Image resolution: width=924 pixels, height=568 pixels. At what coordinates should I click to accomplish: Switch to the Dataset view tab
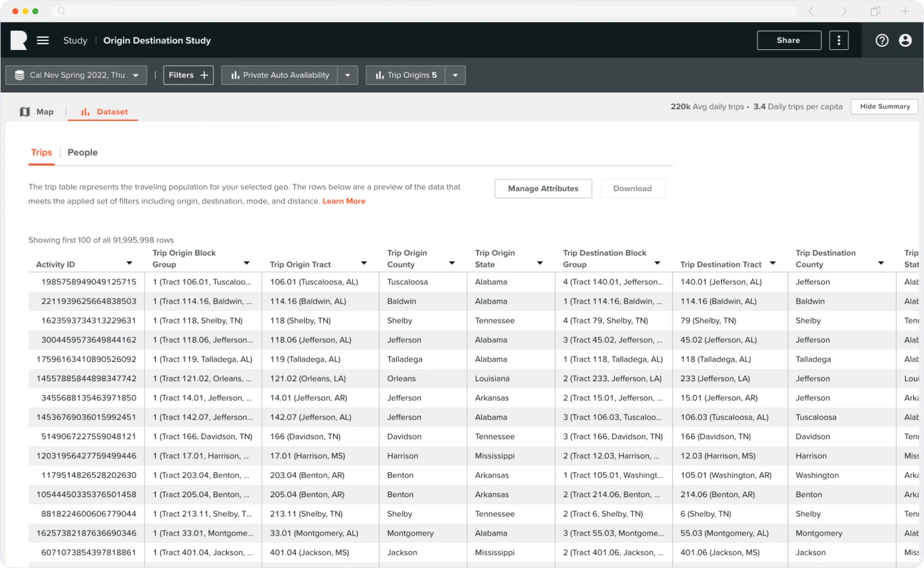(104, 112)
